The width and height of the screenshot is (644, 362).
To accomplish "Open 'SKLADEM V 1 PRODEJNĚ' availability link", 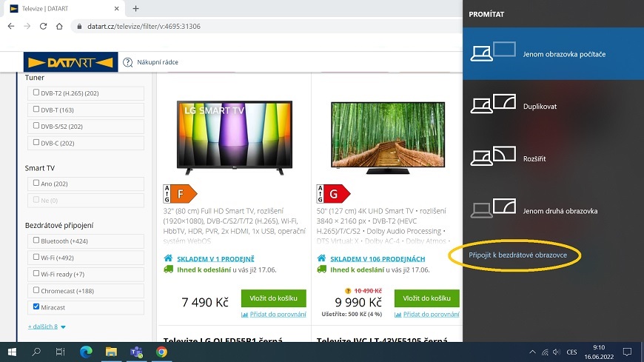I will pyautogui.click(x=215, y=259).
